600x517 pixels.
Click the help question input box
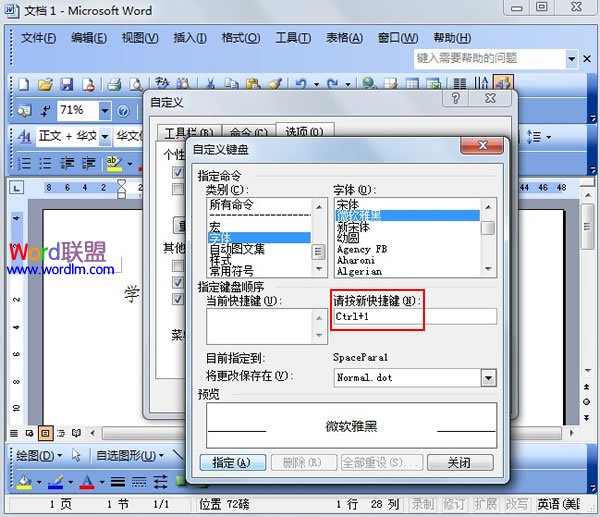click(x=490, y=59)
